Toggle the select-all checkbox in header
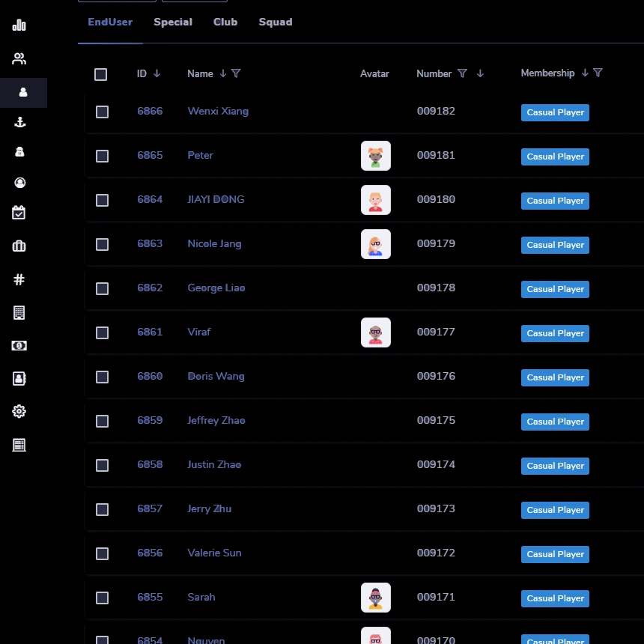The image size is (644, 644). (x=101, y=74)
